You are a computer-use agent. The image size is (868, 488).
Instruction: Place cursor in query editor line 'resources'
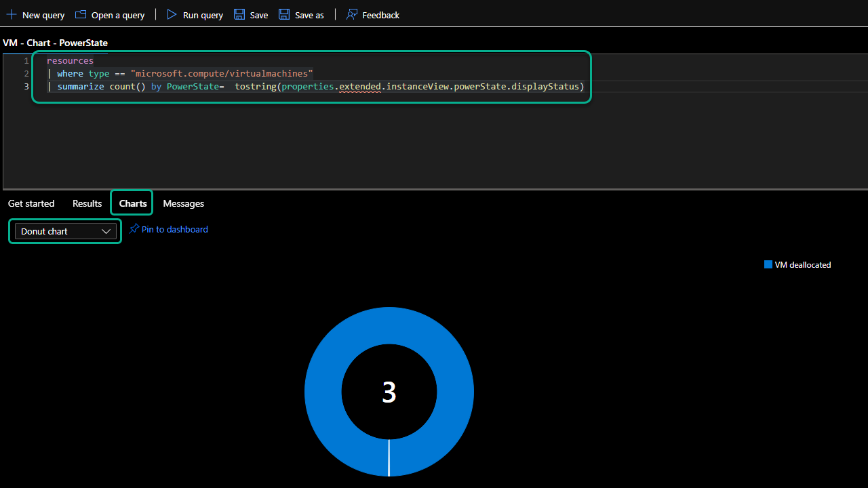(x=70, y=60)
